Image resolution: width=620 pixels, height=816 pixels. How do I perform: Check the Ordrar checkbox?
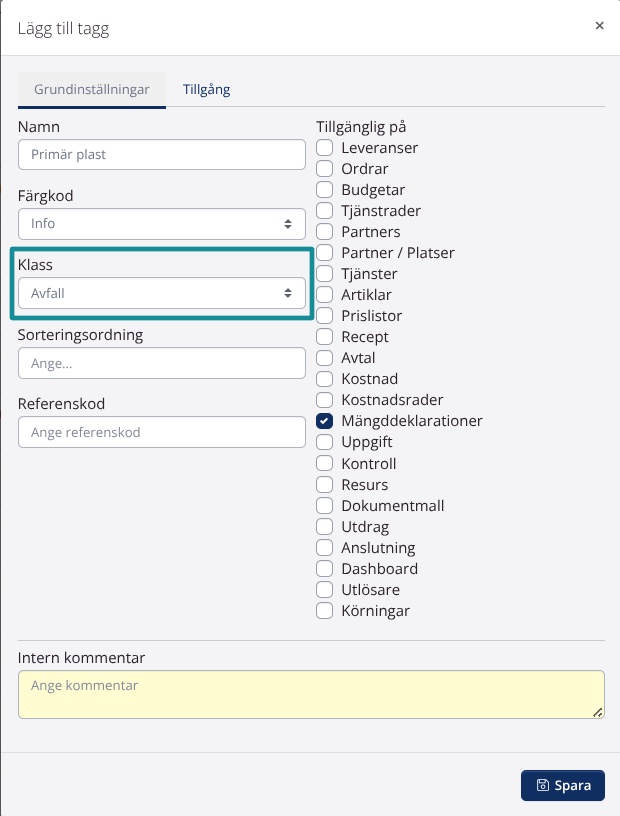tap(324, 168)
